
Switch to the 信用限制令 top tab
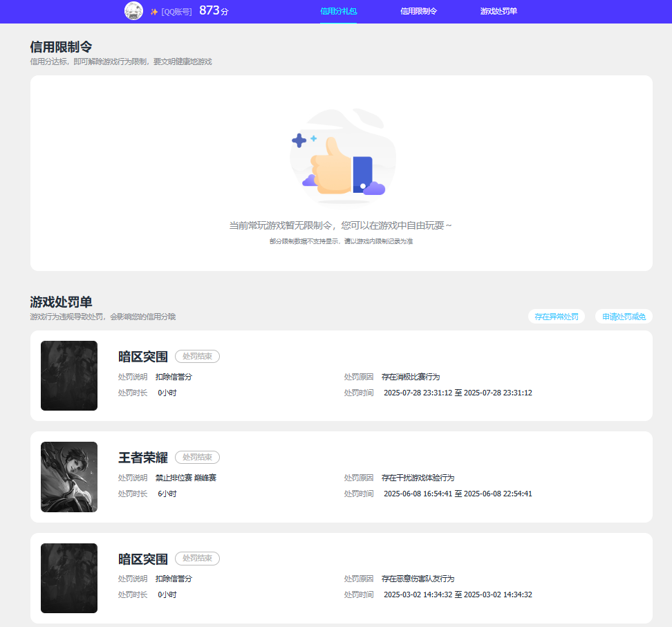[x=418, y=12]
